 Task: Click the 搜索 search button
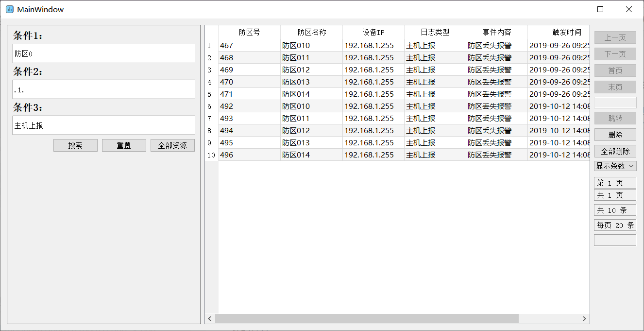[75, 145]
